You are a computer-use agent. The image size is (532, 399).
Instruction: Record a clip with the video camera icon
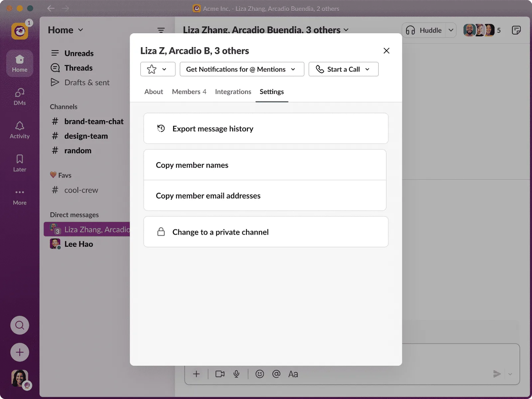tap(220, 374)
